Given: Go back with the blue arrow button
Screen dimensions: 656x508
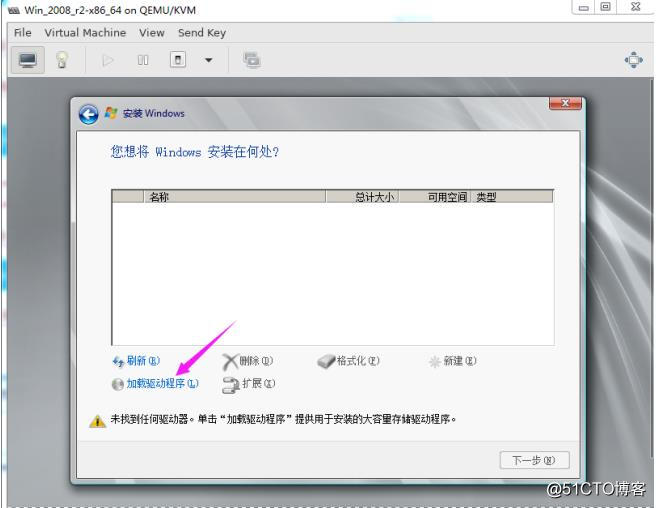Looking at the screenshot, I should click(89, 114).
